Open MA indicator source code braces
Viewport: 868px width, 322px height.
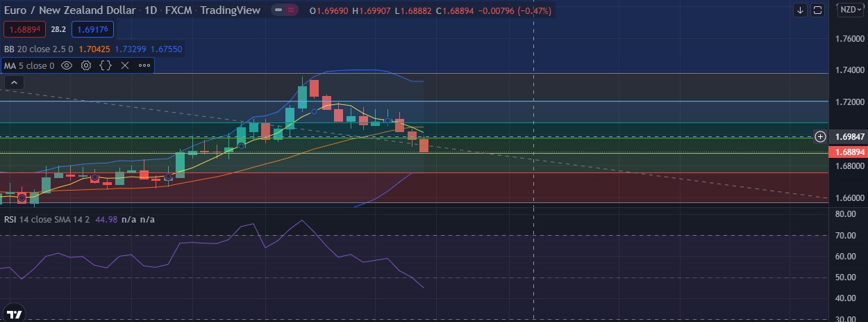pyautogui.click(x=106, y=65)
